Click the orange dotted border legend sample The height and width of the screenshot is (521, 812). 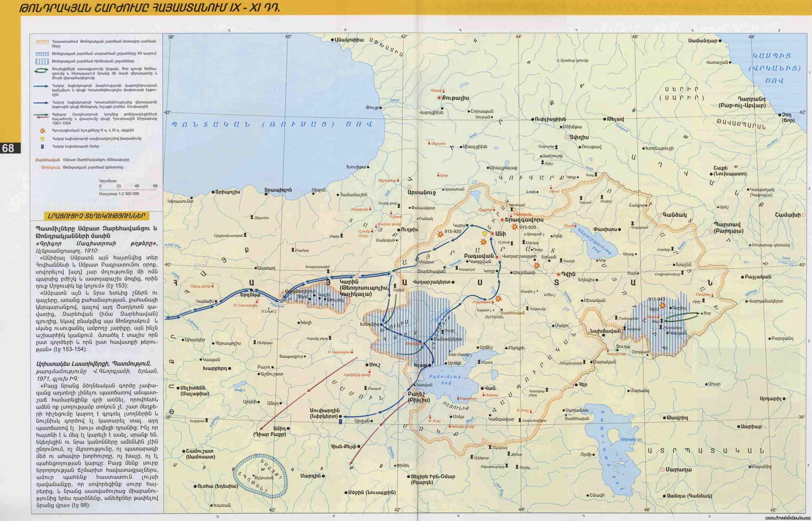(x=42, y=42)
